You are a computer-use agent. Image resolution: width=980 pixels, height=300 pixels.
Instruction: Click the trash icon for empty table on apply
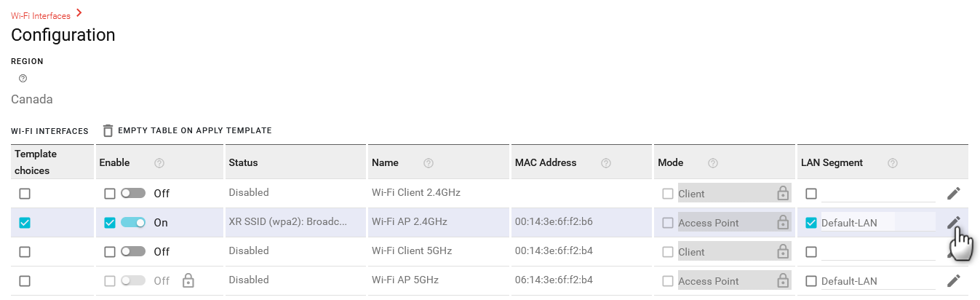click(x=108, y=131)
